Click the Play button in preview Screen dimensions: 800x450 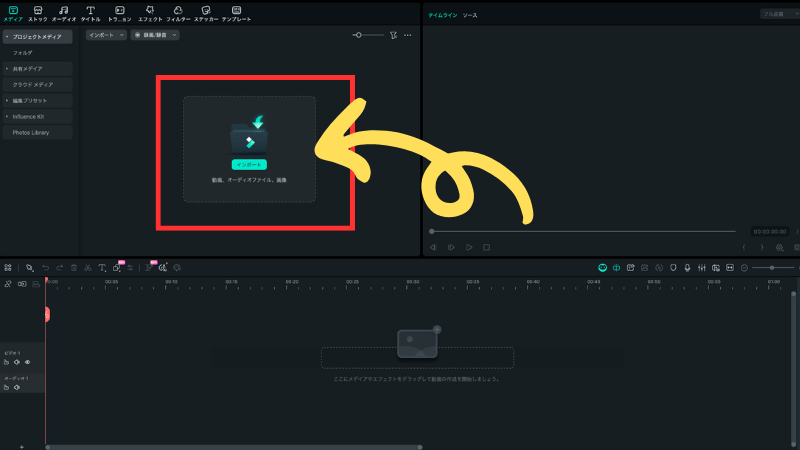tap(469, 247)
